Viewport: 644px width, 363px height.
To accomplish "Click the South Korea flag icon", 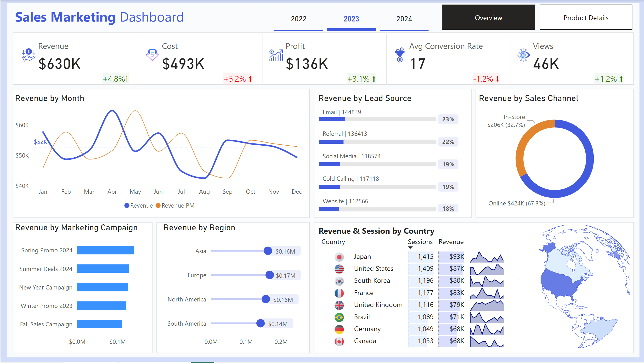I will (339, 281).
